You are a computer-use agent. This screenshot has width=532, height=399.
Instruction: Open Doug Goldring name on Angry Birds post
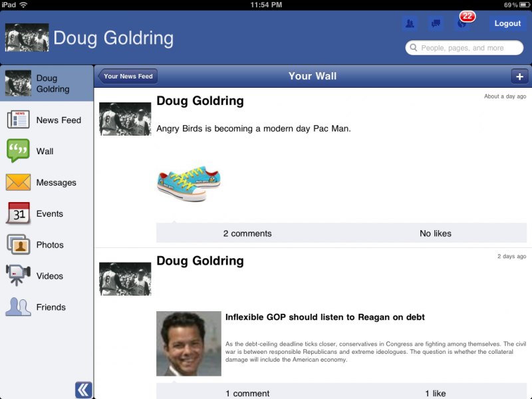[x=200, y=101]
